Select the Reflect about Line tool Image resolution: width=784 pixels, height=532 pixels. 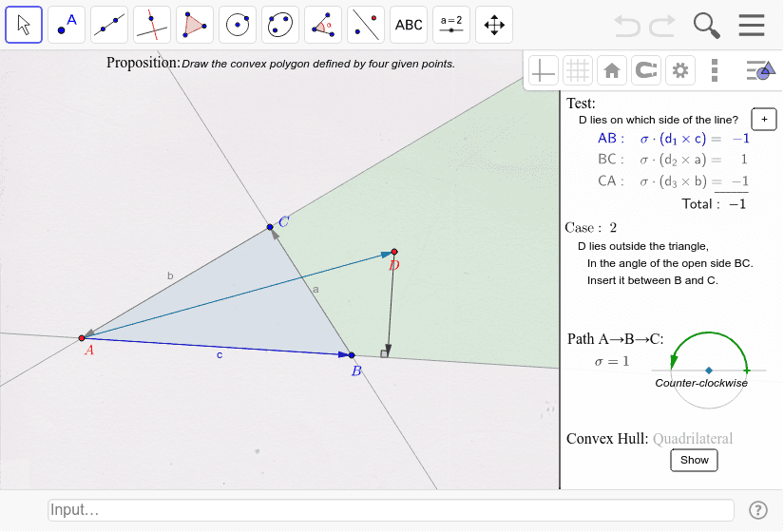pyautogui.click(x=366, y=25)
